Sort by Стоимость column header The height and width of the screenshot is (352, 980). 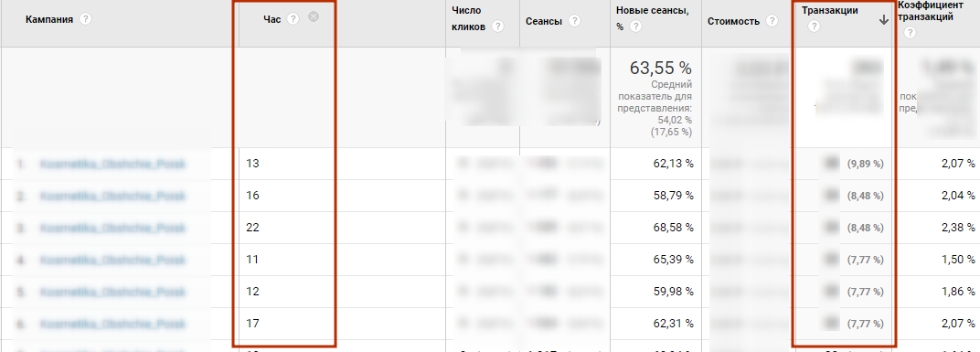pos(734,21)
